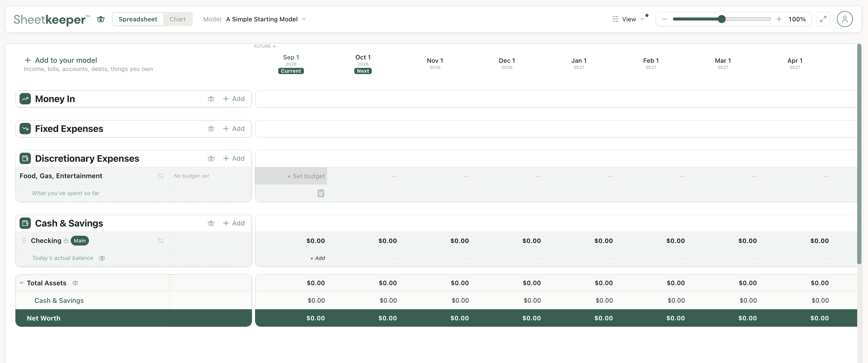Switch to the Chart tab
This screenshot has width=868, height=363.
click(x=178, y=19)
